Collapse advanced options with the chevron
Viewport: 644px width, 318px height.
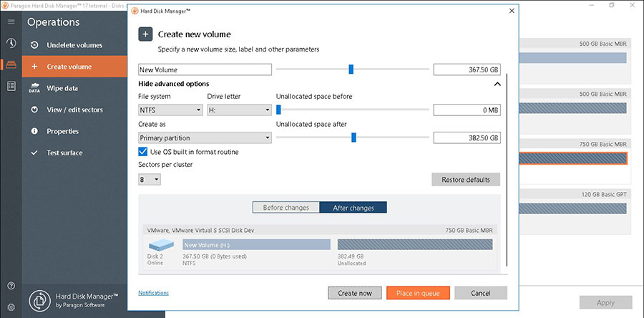[x=497, y=84]
